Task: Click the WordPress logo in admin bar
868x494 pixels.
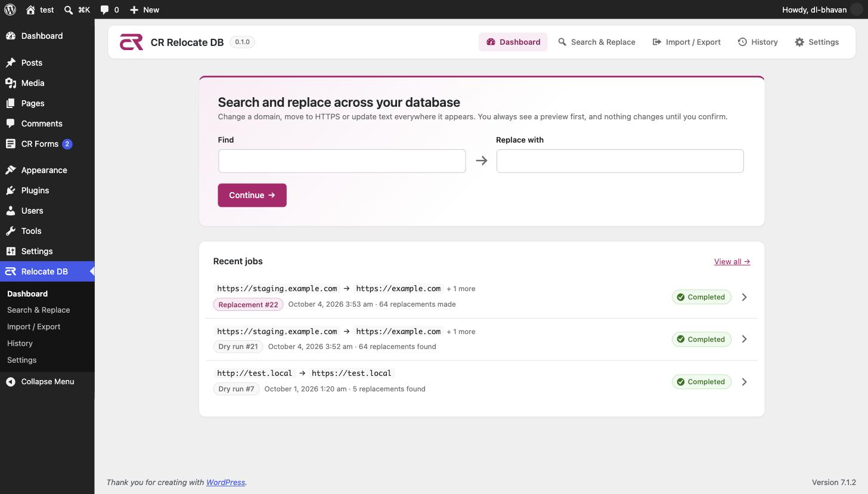Action: pyautogui.click(x=10, y=10)
